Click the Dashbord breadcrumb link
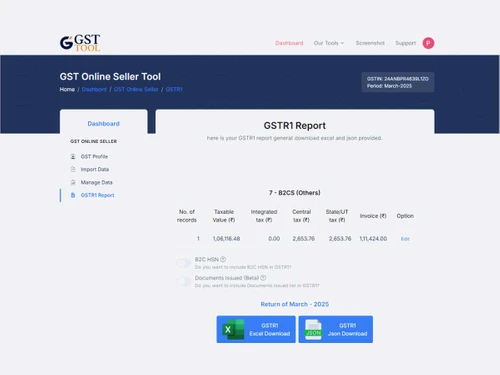Screen dimensions: 500x375 (x=94, y=89)
